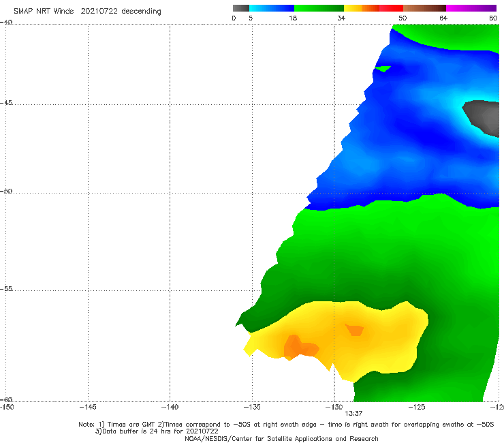This screenshot has height=443, width=504.
Task: Click the color bar label '5'
Action: 251,18
